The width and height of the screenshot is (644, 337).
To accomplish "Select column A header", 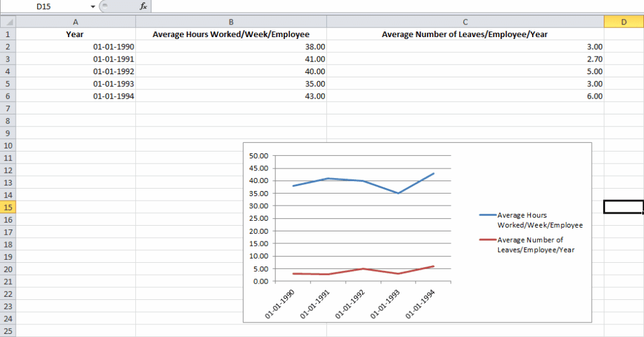I will click(x=75, y=22).
